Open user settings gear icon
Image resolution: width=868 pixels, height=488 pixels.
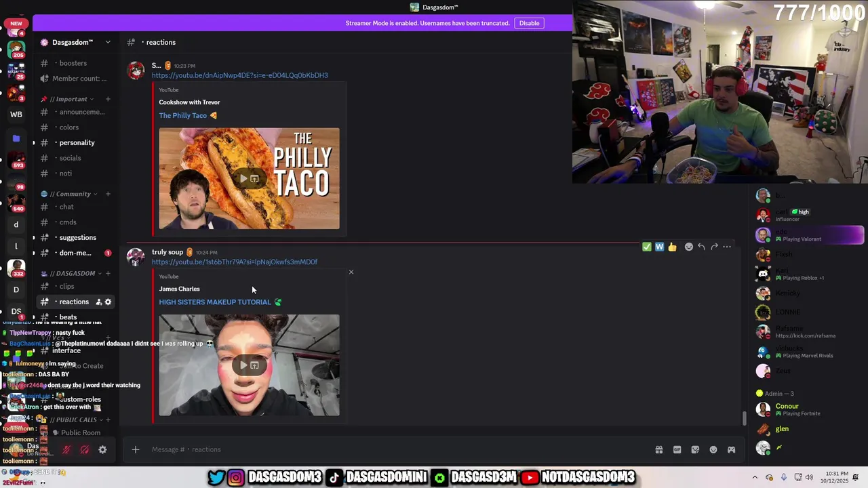(x=102, y=449)
